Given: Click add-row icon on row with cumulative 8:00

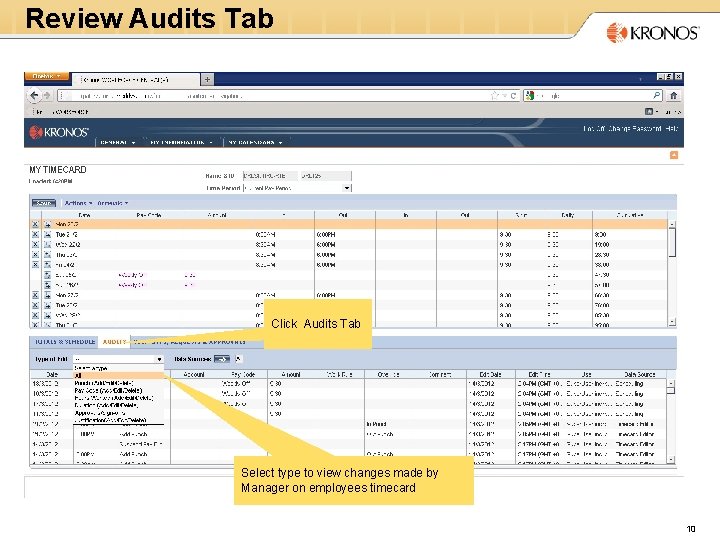Looking at the screenshot, I should tap(47, 234).
